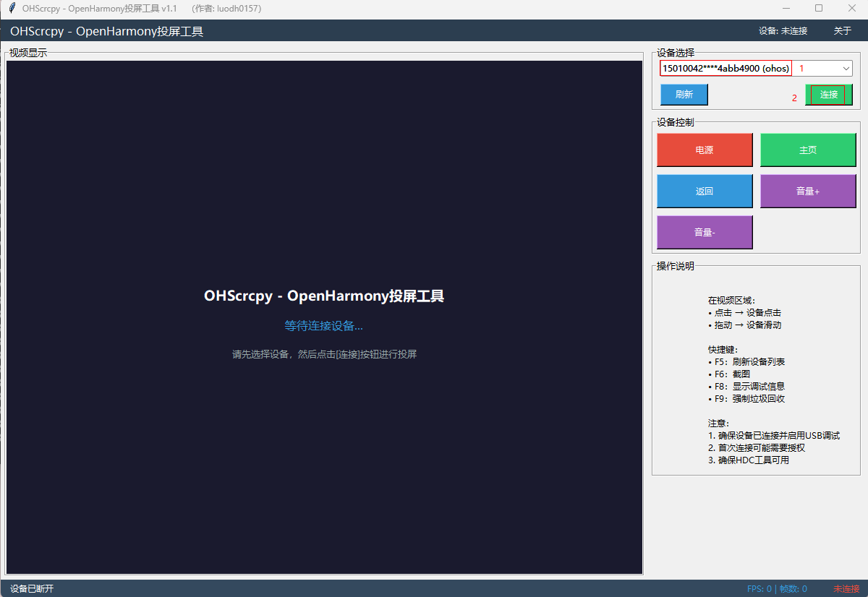Click the 音量- volume down button
This screenshot has width=868, height=597.
705,233
